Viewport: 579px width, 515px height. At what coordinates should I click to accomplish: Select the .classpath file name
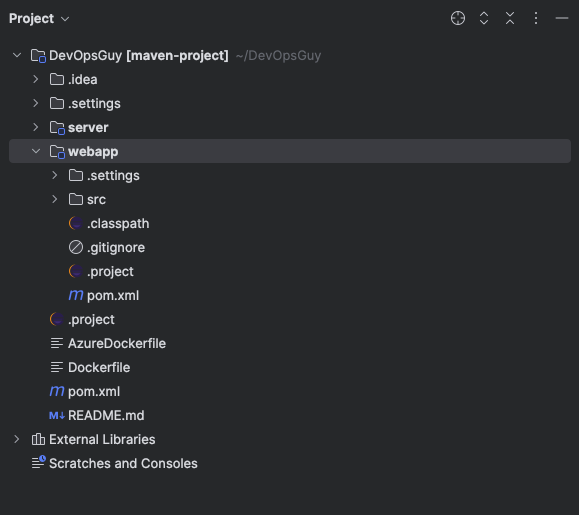[118, 223]
